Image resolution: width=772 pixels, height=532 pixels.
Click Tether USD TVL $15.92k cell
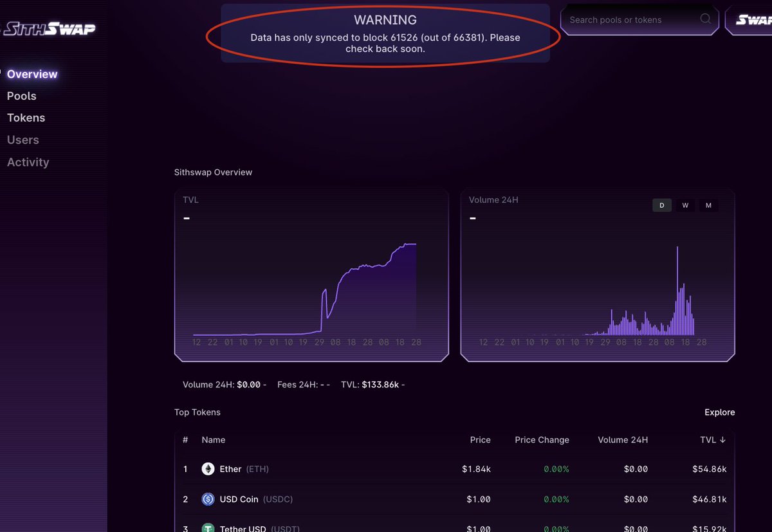710,529
